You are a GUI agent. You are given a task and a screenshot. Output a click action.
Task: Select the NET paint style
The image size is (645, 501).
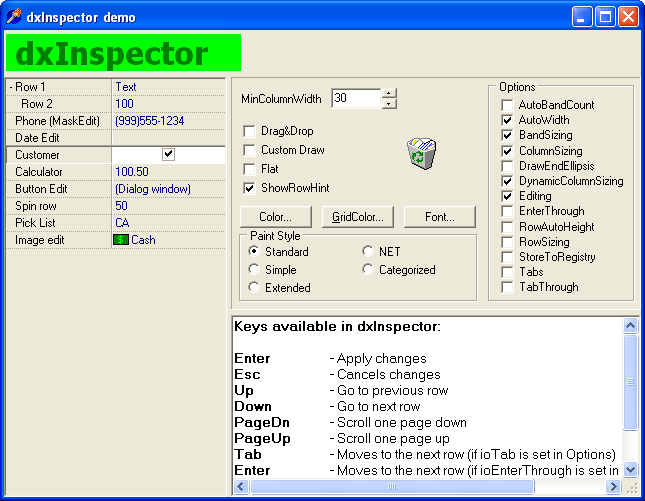coord(368,251)
